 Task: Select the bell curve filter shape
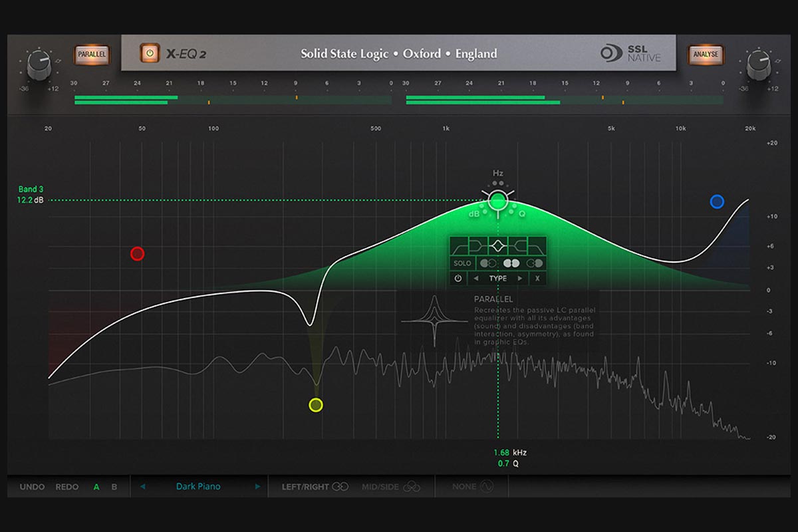pyautogui.click(x=497, y=245)
